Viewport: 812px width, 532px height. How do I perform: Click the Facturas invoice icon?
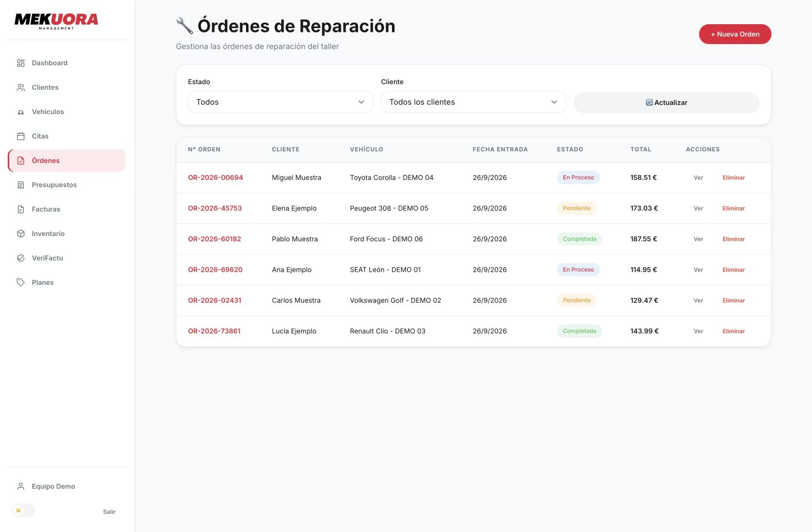coord(21,209)
